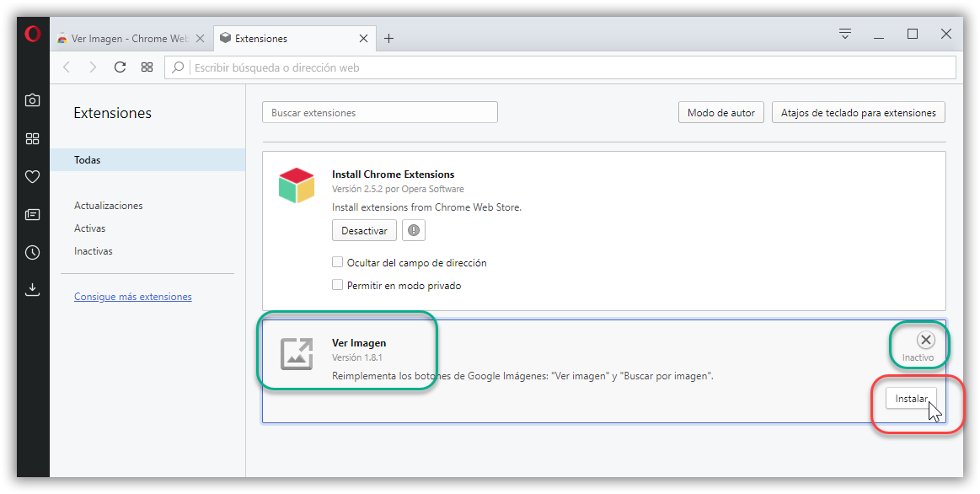Click the Extensiones page heading
Image resolution: width=980 pixels, height=494 pixels.
(x=113, y=113)
